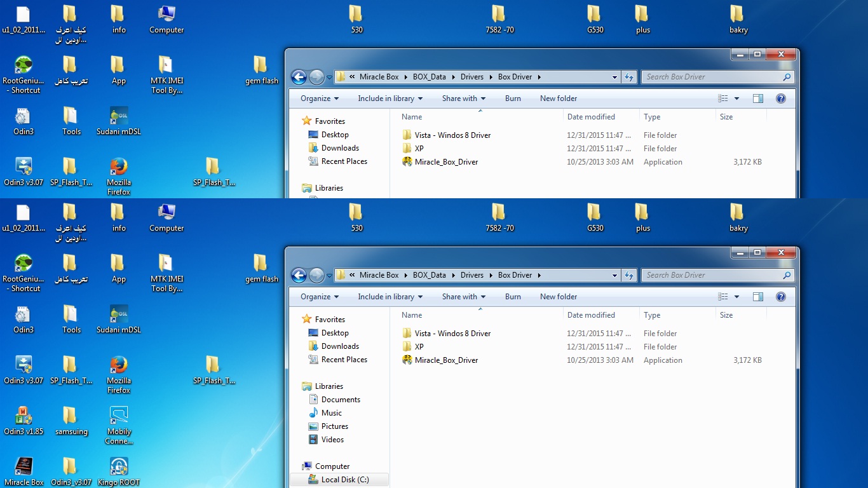Open the samsuing folder on the desktop
This screenshot has width=868, height=488.
(x=71, y=421)
